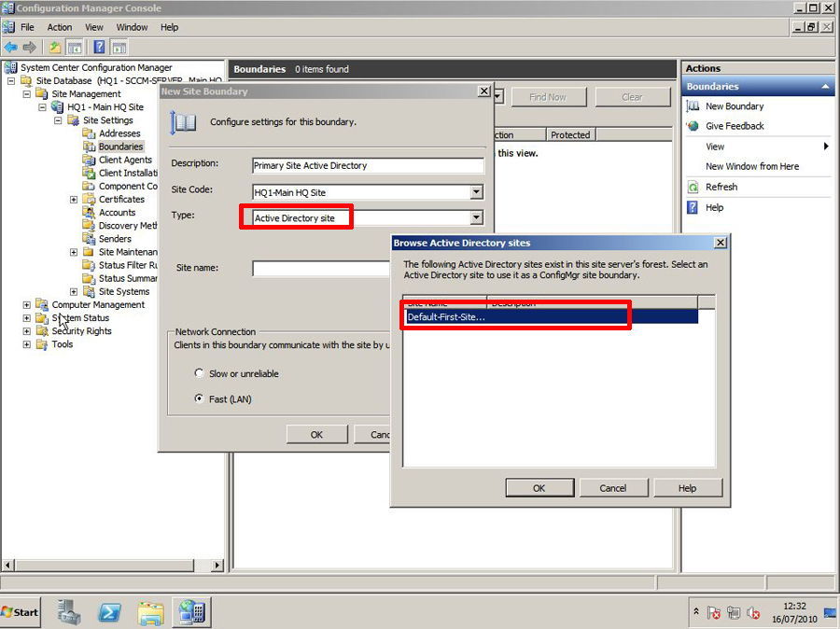840x629 pixels.
Task: Click the Forward arrow toolbar icon
Action: (x=30, y=48)
